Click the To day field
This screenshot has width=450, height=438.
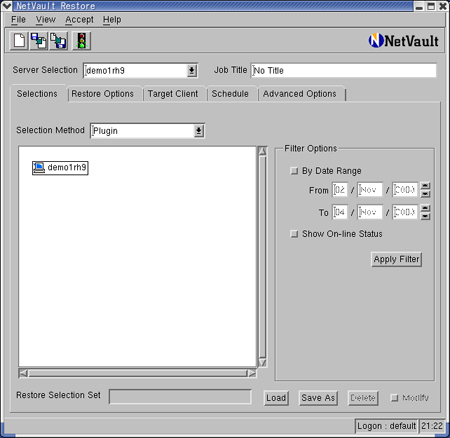340,212
